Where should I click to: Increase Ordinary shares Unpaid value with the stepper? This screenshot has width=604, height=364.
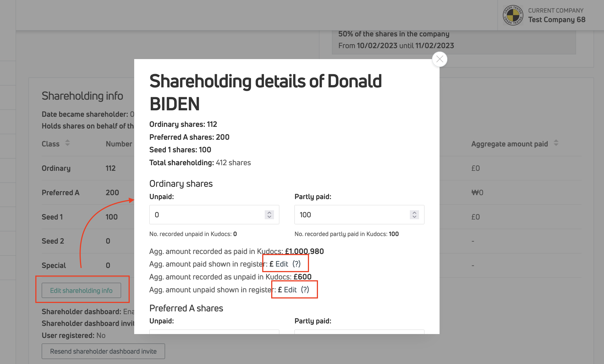point(269,213)
